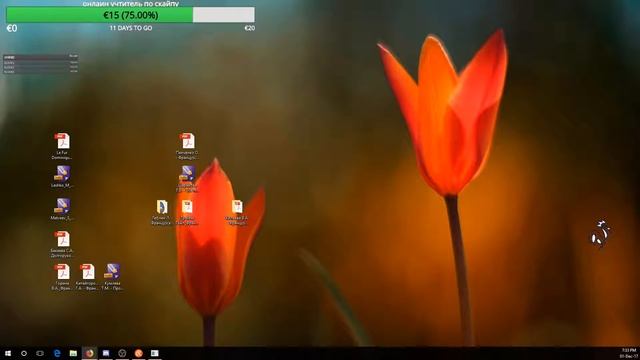The height and width of the screenshot is (360, 640).
Task: Click the orange round app icon on taskbar
Action: tap(138, 353)
